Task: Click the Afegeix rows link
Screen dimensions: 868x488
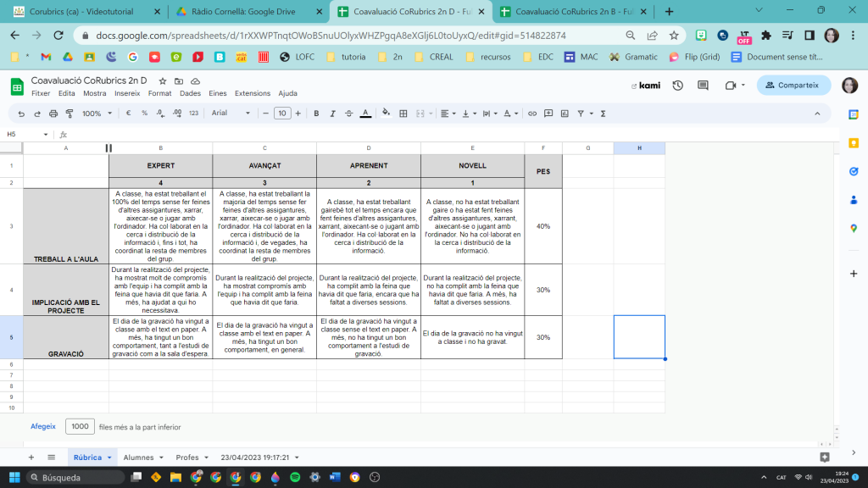Action: (43, 427)
